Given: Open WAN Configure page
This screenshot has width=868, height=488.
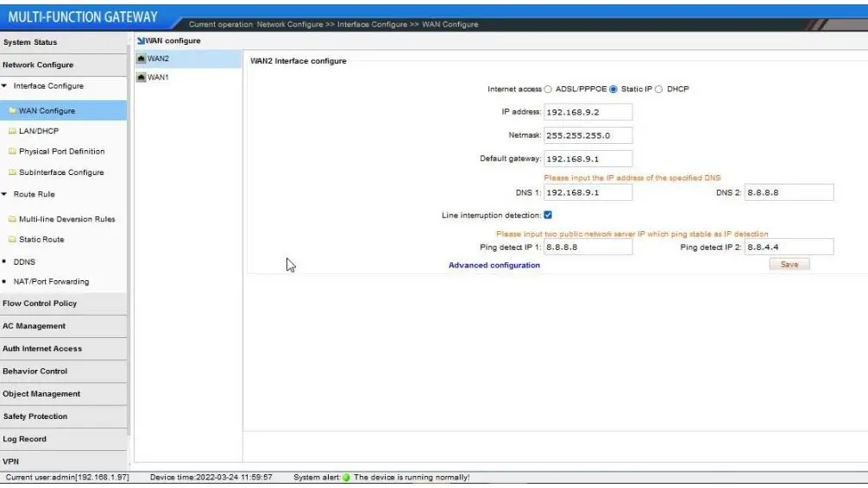Looking at the screenshot, I should point(63,110).
